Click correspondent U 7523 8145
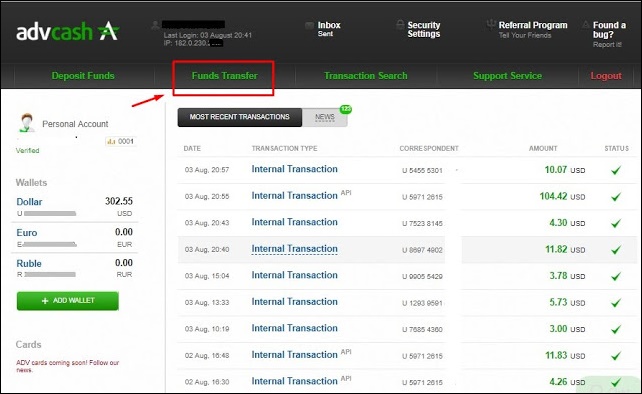This screenshot has height=394, width=642. click(x=422, y=224)
